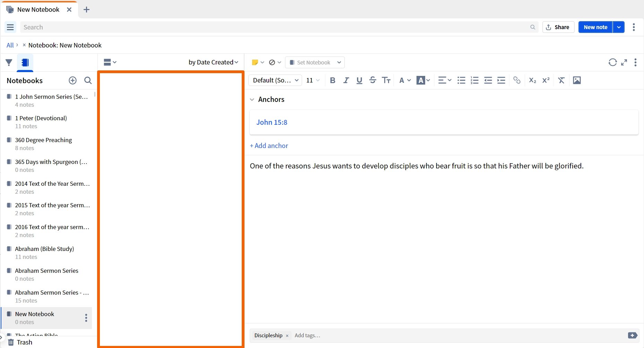Expand note editor to full screen
The width and height of the screenshot is (644, 348).
(624, 62)
